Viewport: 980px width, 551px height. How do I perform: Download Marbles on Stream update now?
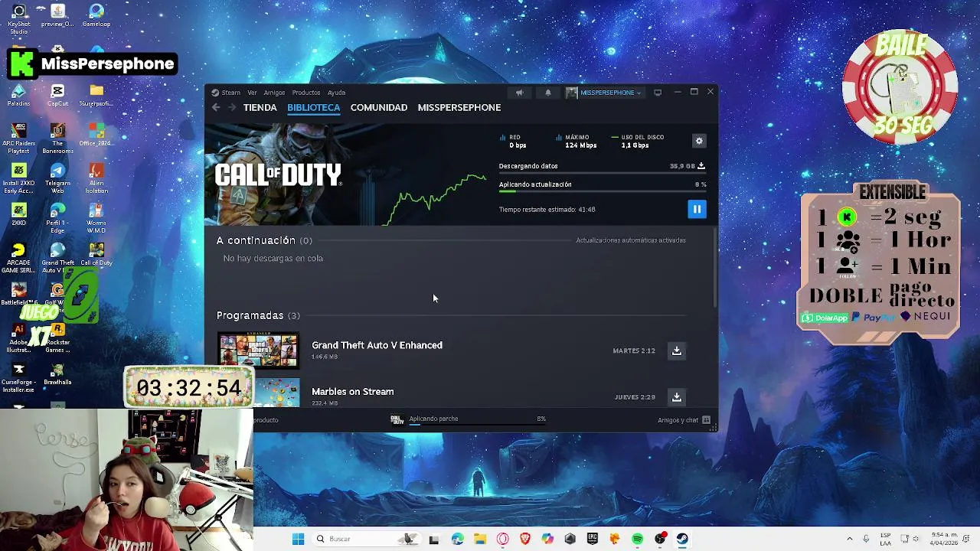(677, 397)
